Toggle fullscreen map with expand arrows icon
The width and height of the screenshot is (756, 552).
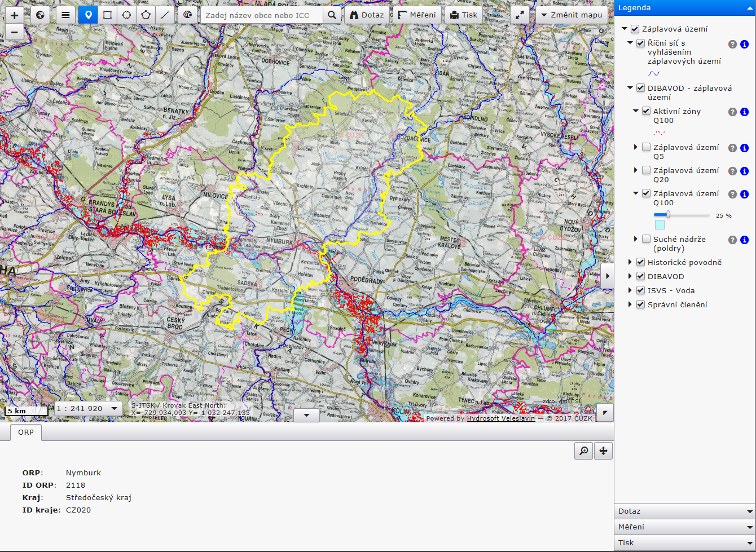point(520,15)
